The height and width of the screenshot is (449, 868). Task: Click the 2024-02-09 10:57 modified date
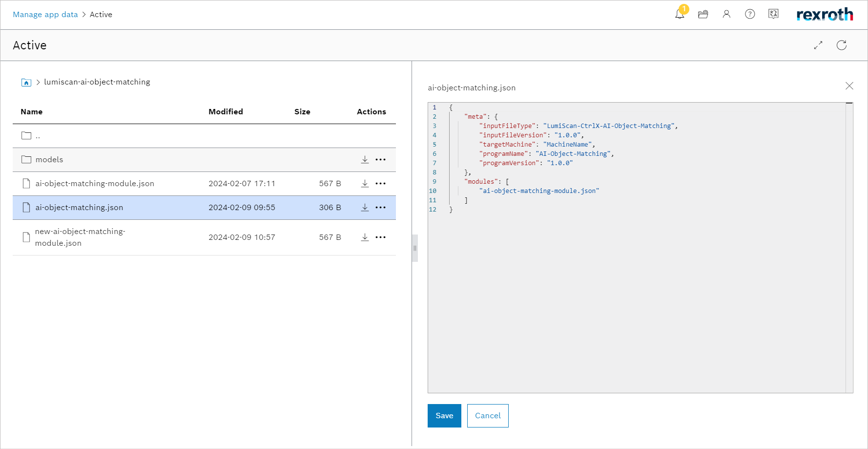pos(242,237)
